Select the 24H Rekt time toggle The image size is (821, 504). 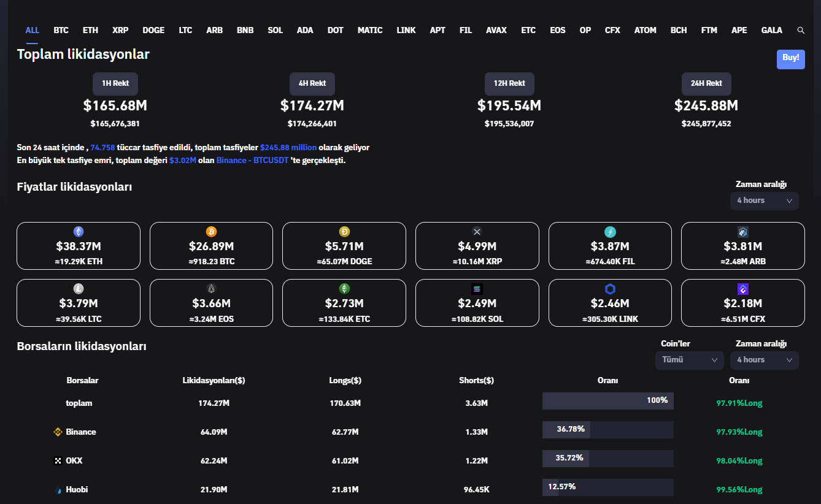tap(706, 83)
